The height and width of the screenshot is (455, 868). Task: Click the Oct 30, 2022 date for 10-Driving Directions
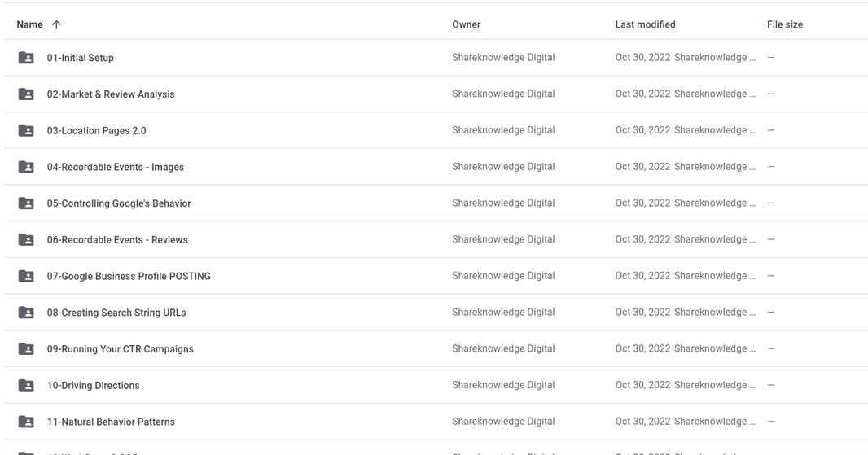(x=642, y=385)
